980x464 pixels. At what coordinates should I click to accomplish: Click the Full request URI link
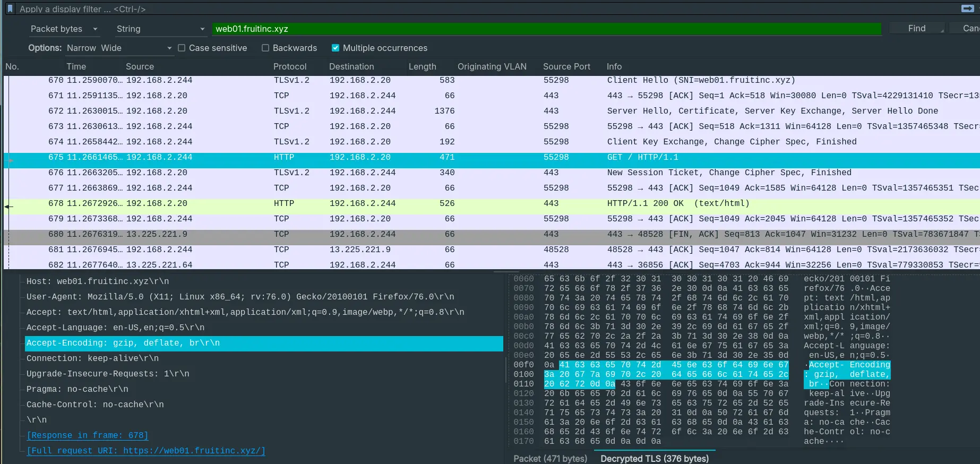click(x=146, y=451)
